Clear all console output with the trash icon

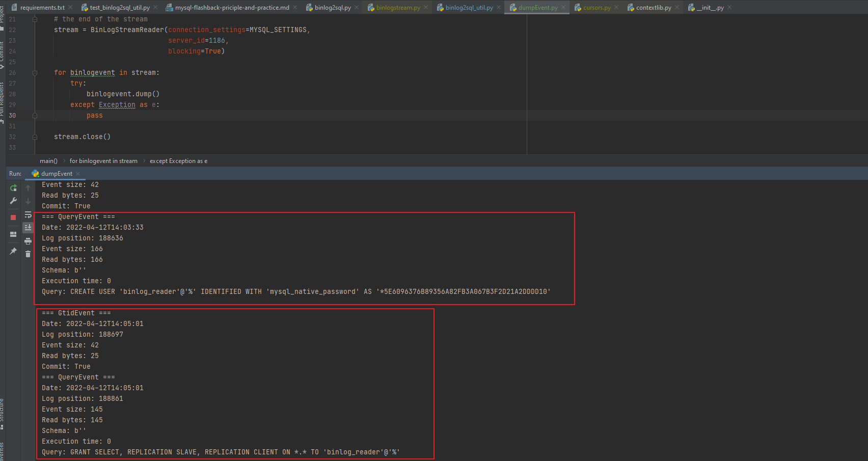[28, 254]
